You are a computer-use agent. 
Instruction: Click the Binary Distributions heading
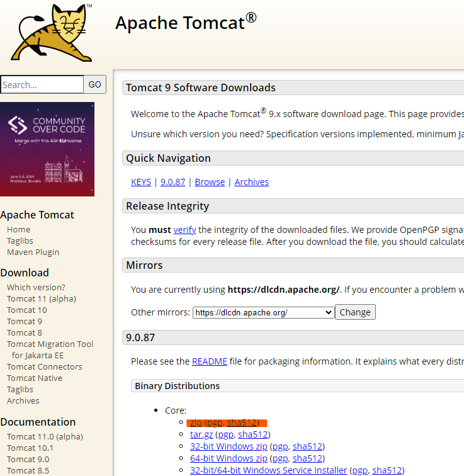(x=177, y=386)
